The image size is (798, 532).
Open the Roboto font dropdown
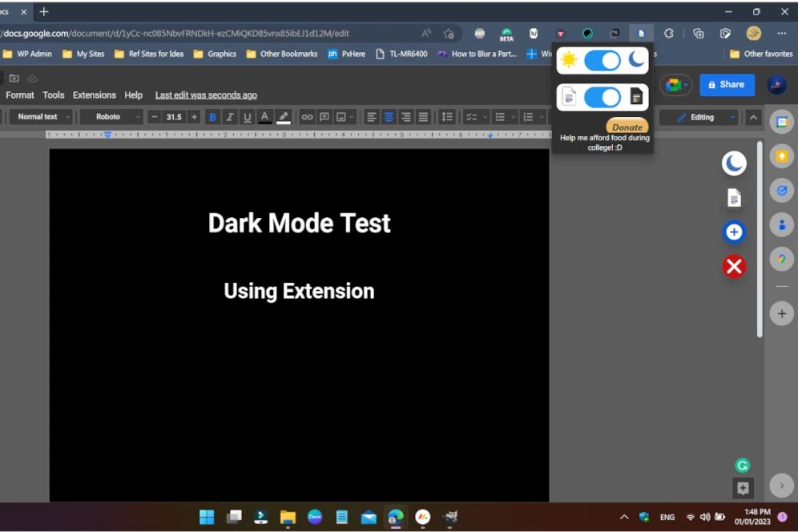point(111,117)
